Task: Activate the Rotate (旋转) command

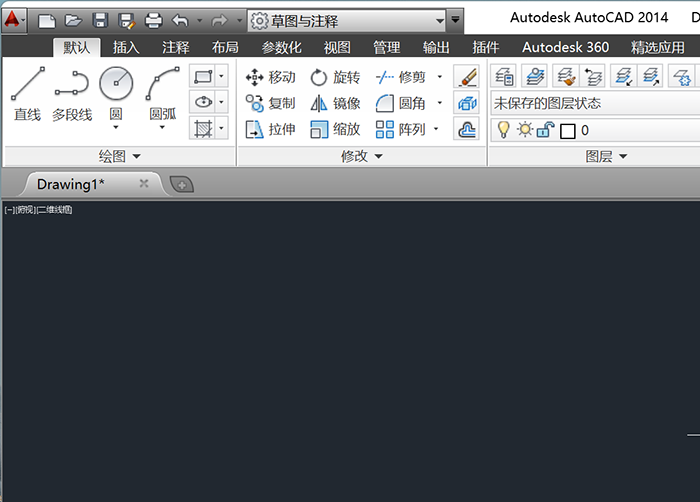Action: point(335,77)
